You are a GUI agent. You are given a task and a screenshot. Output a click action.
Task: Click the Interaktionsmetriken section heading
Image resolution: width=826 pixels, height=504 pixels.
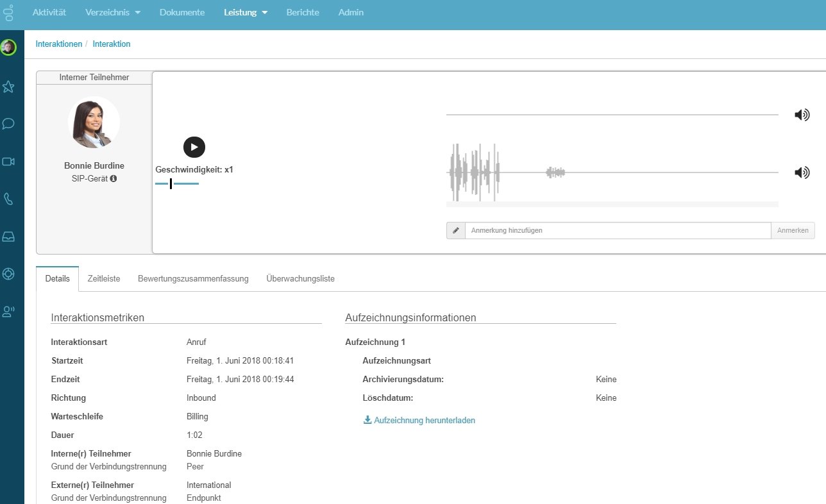97,317
